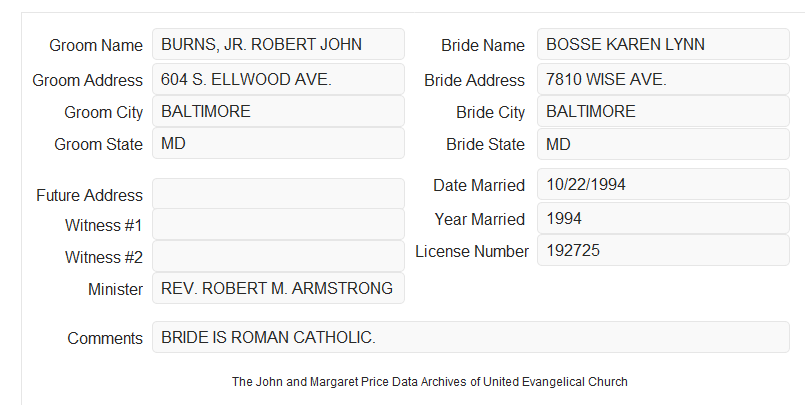Click the Groom Name field

[278, 44]
